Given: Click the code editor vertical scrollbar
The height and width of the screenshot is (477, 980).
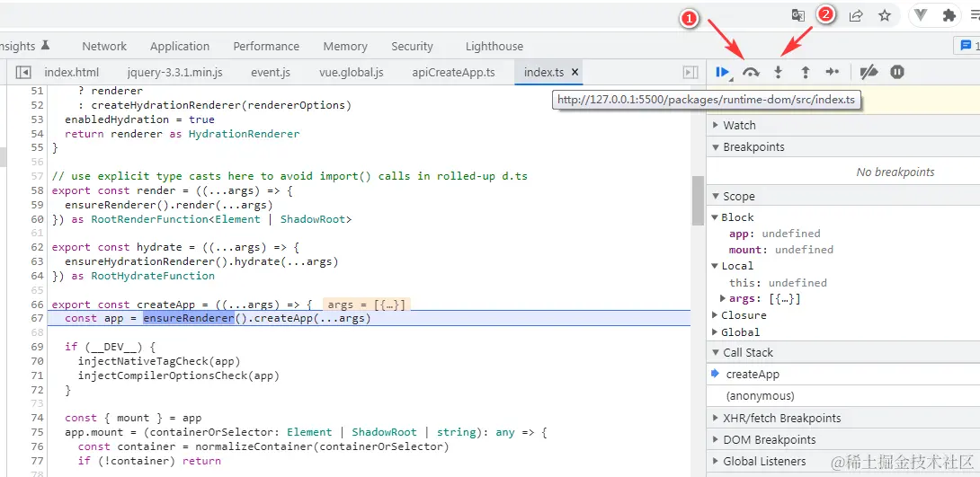Looking at the screenshot, I should pos(698,200).
